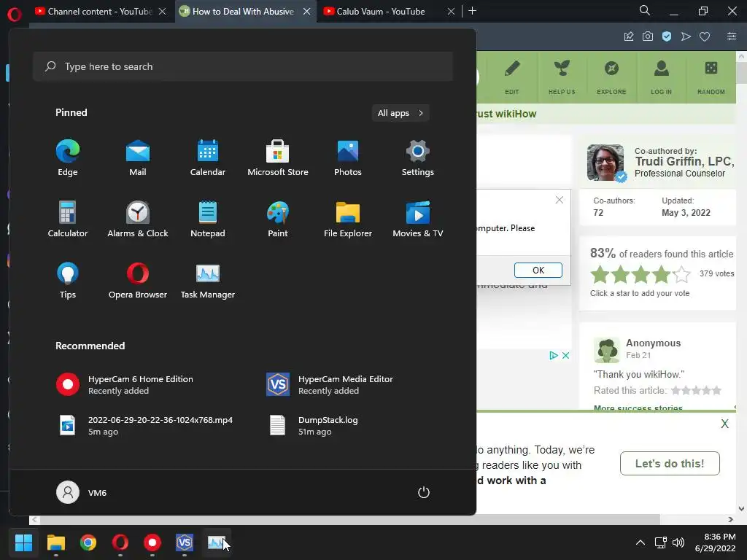Image resolution: width=747 pixels, height=560 pixels.
Task: Open the Tips app
Action: pyautogui.click(x=68, y=281)
